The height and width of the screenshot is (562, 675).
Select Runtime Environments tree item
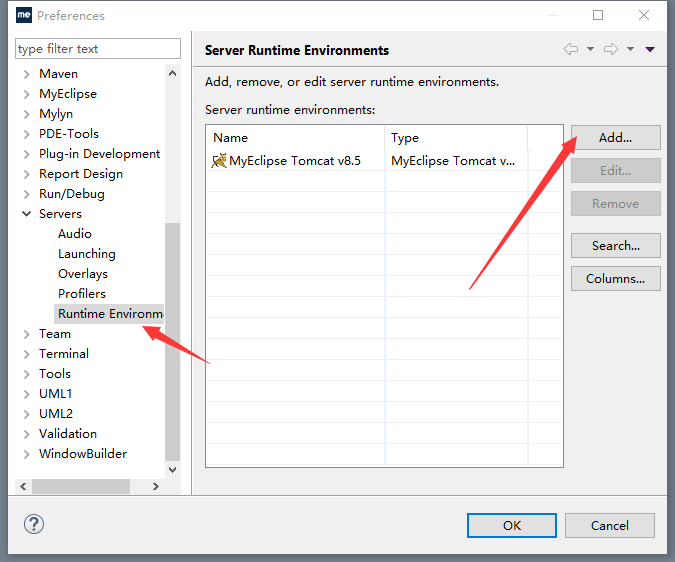(x=109, y=314)
